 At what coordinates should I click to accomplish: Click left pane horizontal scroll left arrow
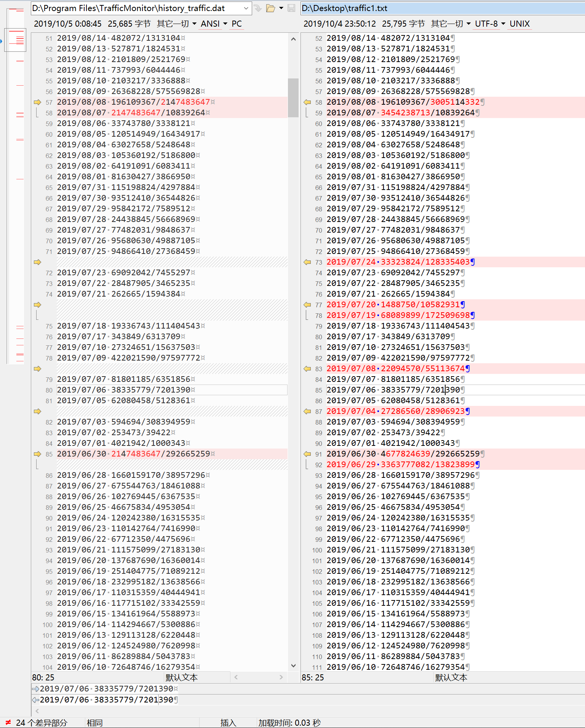[x=236, y=677]
